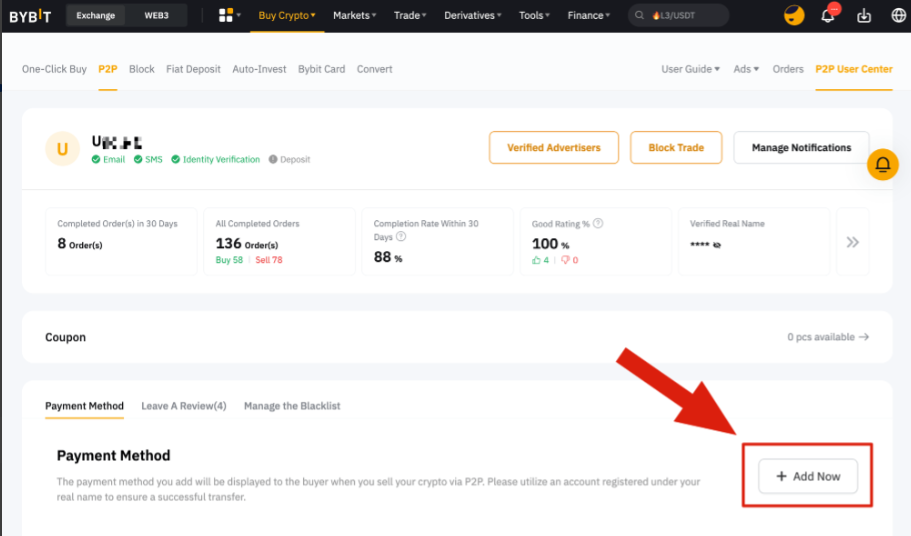This screenshot has height=536, width=911.
Task: Open the apps grid menu icon
Action: 225,15
